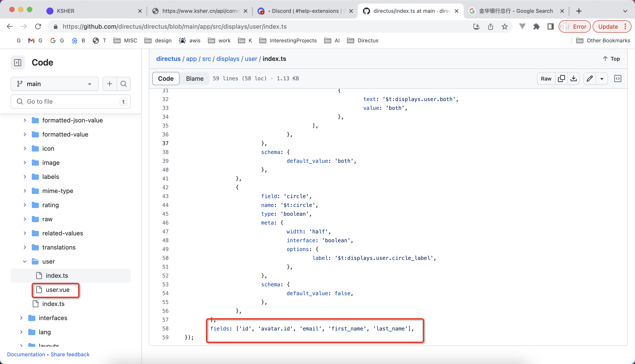The image size is (635, 364).
Task: Reload the page with the refresh icon
Action: pos(38,26)
